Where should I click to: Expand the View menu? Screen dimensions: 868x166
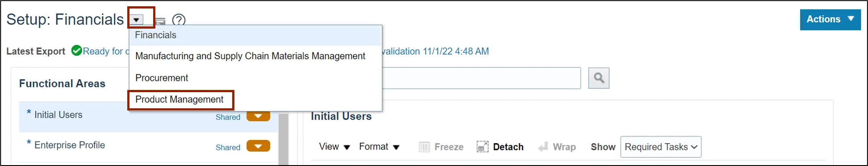(x=334, y=147)
